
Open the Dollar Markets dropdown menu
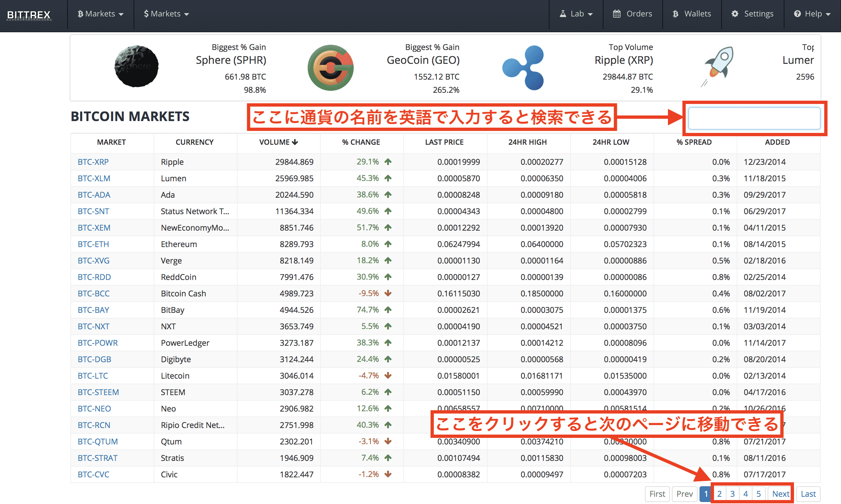pos(166,14)
